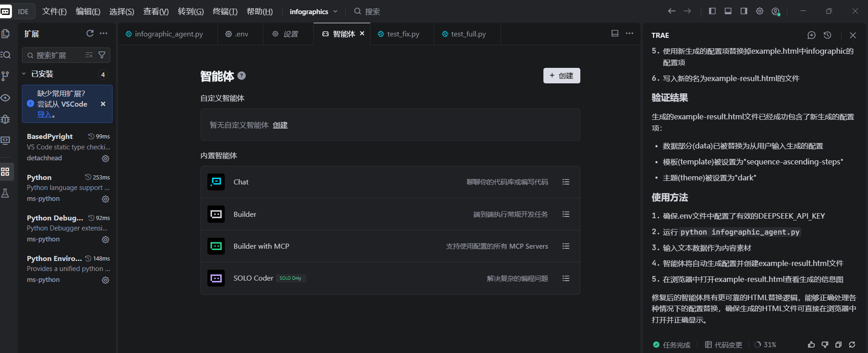
Task: Open the 选择(S) menu
Action: click(122, 11)
